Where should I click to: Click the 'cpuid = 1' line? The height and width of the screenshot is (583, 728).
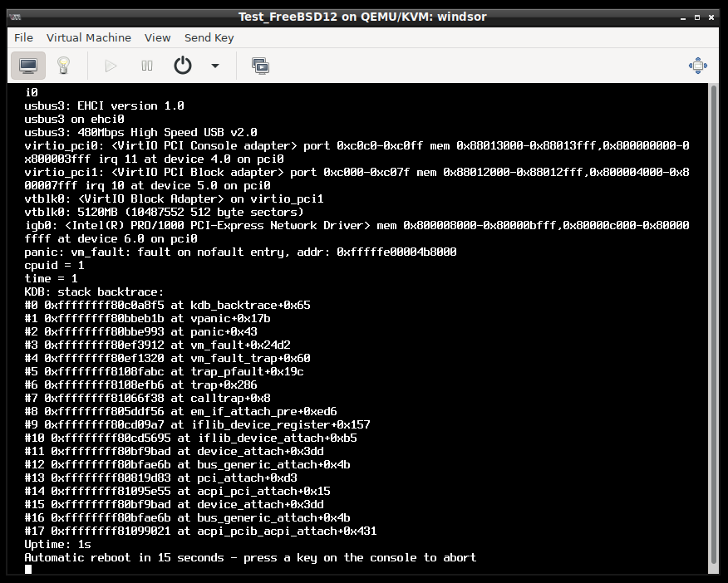(x=54, y=265)
